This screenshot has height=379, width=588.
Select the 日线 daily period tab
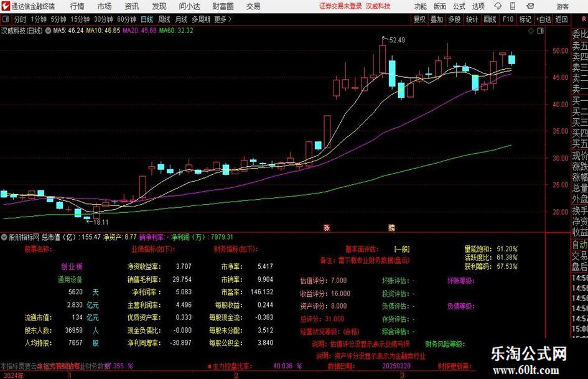(147, 19)
